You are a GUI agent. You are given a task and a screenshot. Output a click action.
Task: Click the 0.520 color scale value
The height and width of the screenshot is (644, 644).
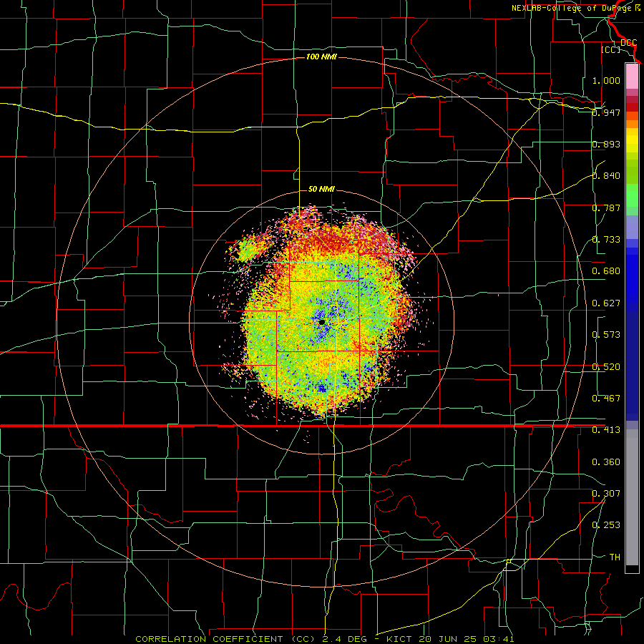606,367
